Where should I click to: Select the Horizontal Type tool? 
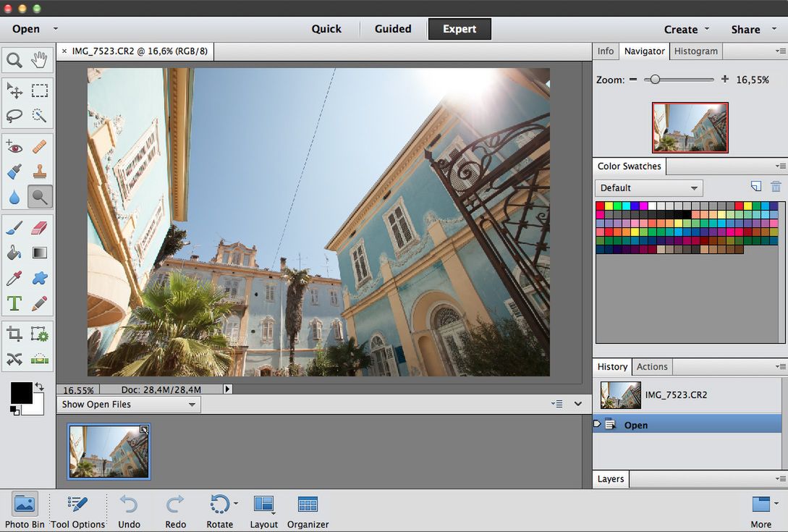point(14,303)
